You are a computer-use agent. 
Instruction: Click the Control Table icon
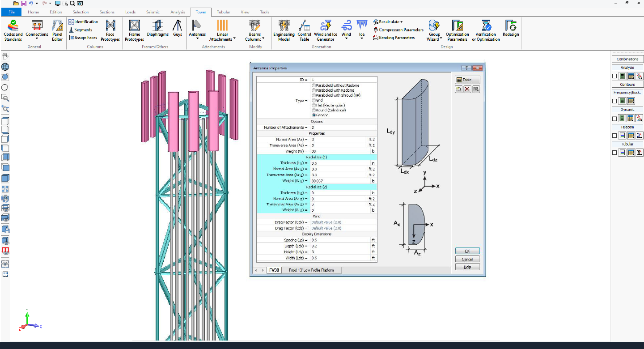point(304,30)
